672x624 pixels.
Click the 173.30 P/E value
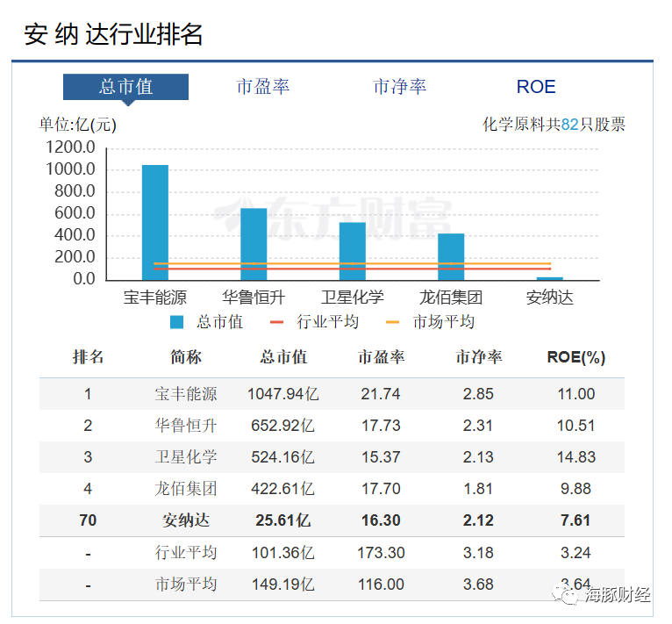click(x=381, y=552)
